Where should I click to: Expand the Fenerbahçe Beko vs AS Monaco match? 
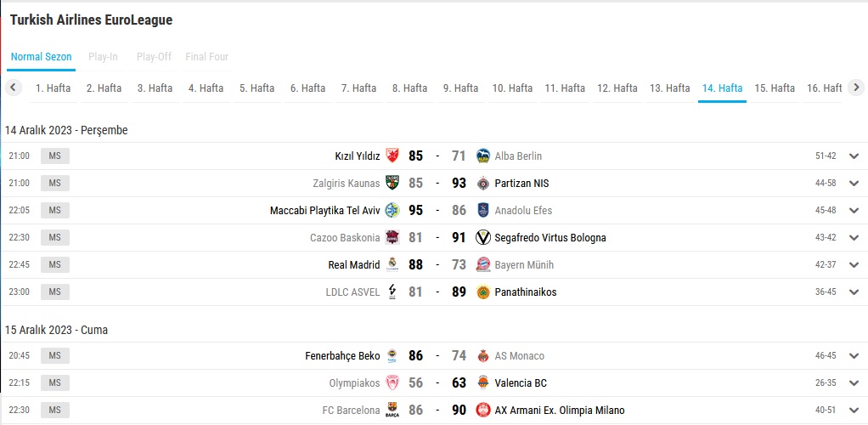854,356
